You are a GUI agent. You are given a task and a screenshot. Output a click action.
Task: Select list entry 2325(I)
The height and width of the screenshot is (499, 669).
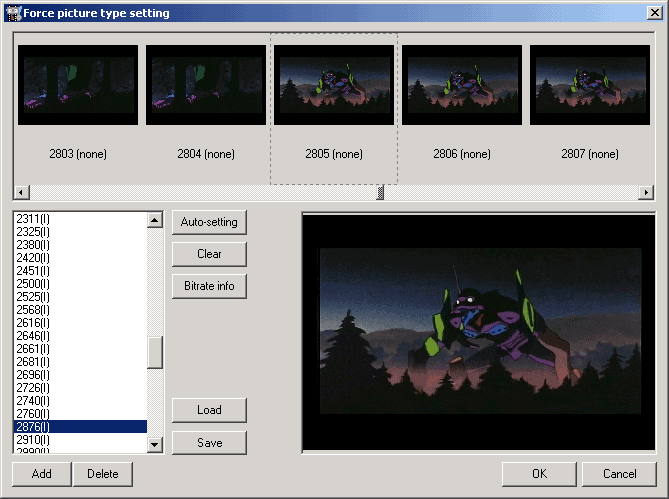click(x=80, y=232)
